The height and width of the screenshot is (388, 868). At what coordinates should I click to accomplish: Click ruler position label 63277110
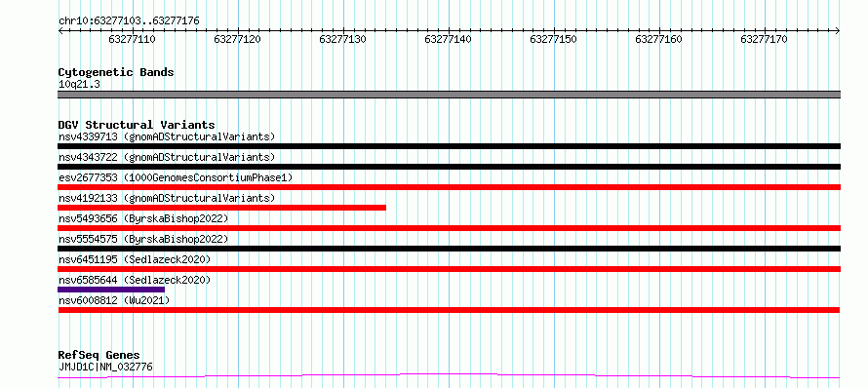point(133,39)
